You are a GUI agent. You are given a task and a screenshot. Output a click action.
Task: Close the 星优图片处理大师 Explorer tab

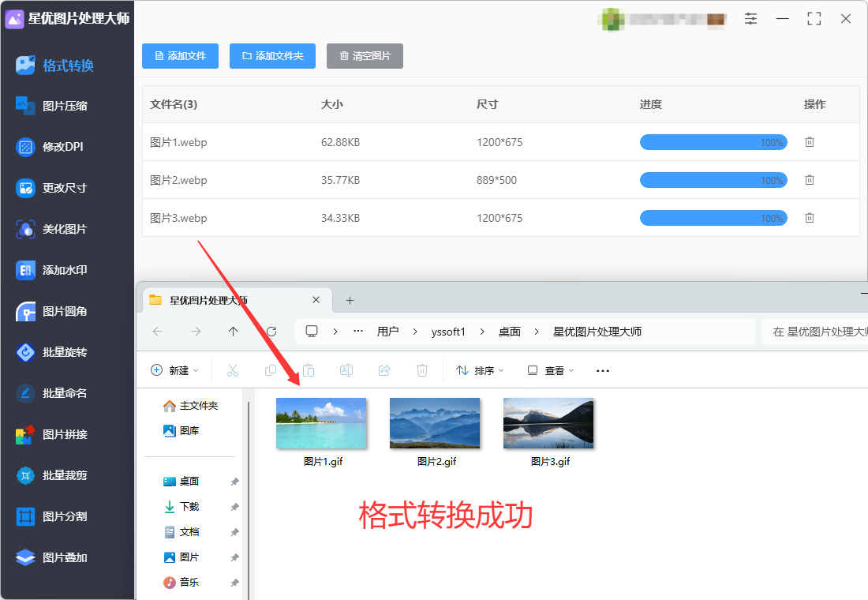(x=316, y=300)
